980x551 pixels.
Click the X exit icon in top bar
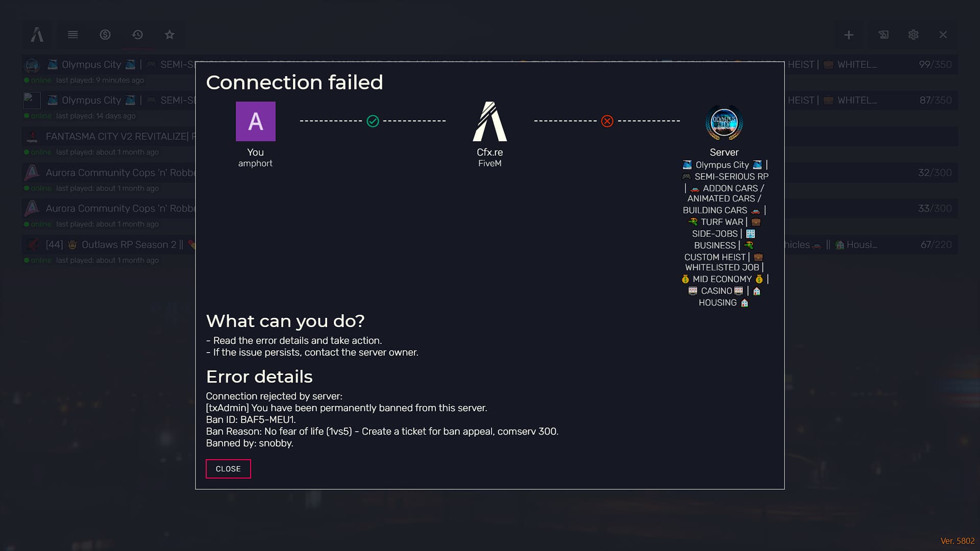pyautogui.click(x=943, y=35)
